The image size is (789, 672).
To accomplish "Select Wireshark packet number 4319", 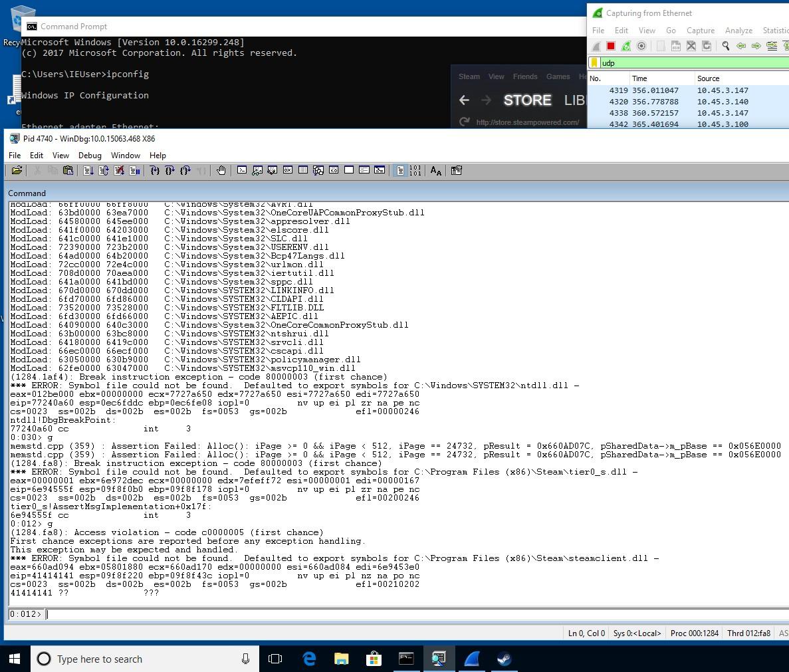I will (689, 90).
